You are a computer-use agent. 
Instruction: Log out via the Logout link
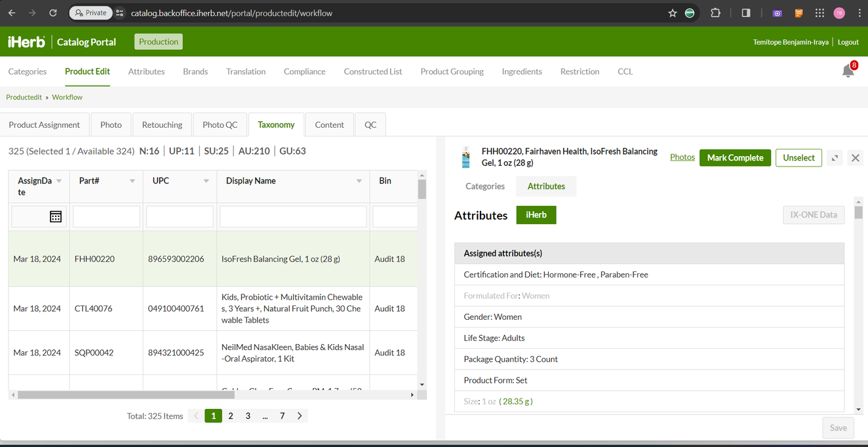pos(848,42)
